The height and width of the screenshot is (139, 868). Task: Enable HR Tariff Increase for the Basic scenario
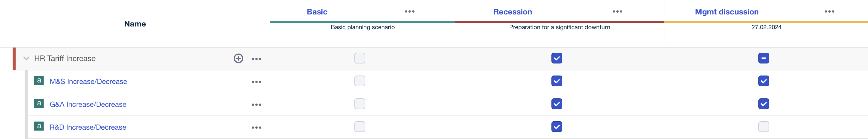pos(360,58)
